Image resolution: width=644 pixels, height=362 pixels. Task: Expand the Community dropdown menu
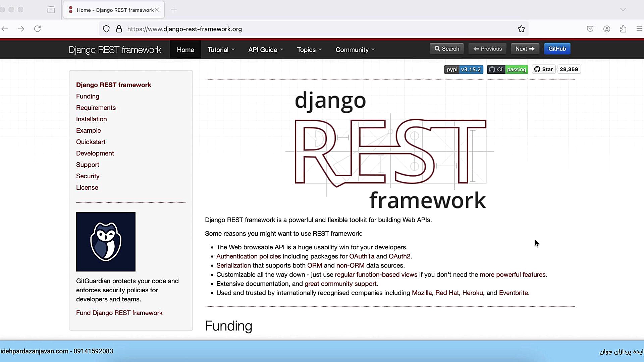tap(355, 50)
